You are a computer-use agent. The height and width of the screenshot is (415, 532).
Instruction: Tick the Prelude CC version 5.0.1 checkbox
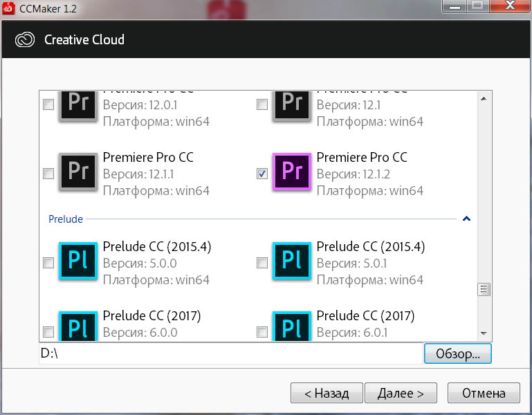tap(262, 262)
